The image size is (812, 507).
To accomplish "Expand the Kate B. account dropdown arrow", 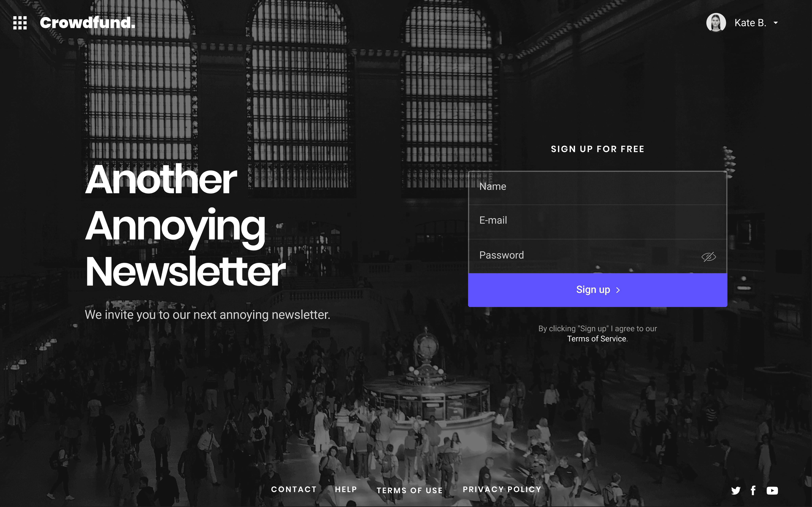I will coord(776,23).
